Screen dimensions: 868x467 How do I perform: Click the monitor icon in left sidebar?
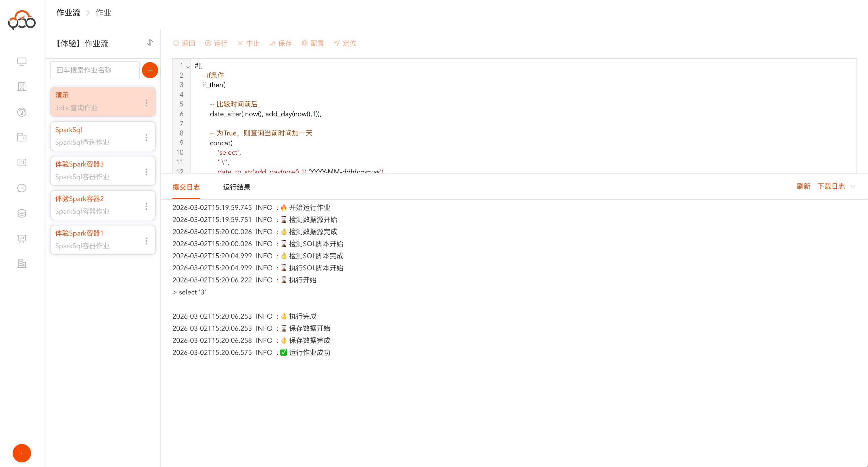[22, 62]
